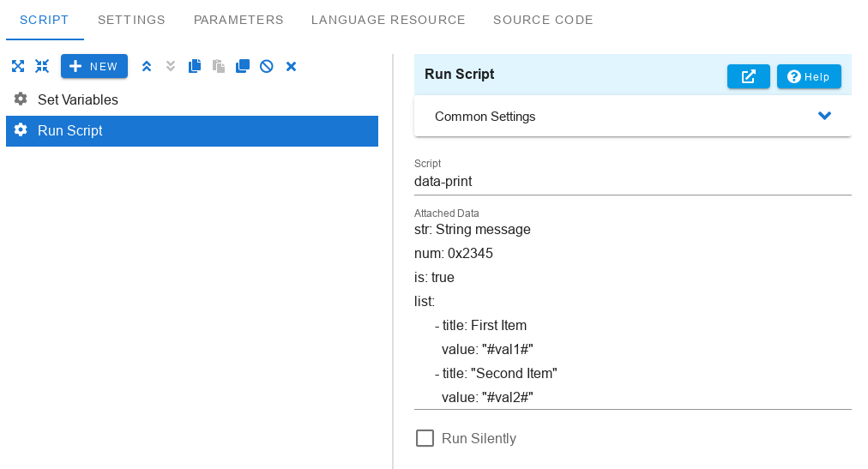Open Run Script in external window

749,76
